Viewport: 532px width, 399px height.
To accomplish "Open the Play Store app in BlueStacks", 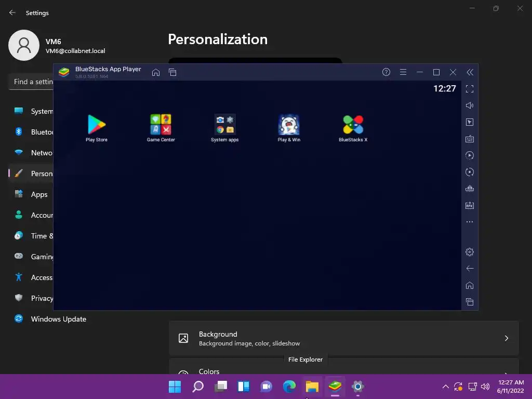I will pos(97,128).
